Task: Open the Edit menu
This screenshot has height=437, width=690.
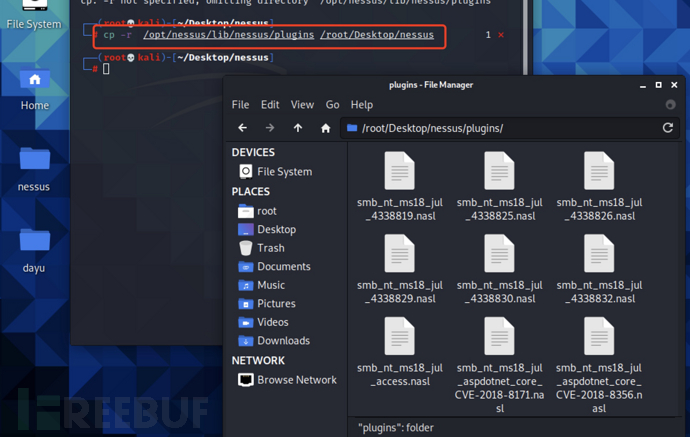Action: [270, 105]
